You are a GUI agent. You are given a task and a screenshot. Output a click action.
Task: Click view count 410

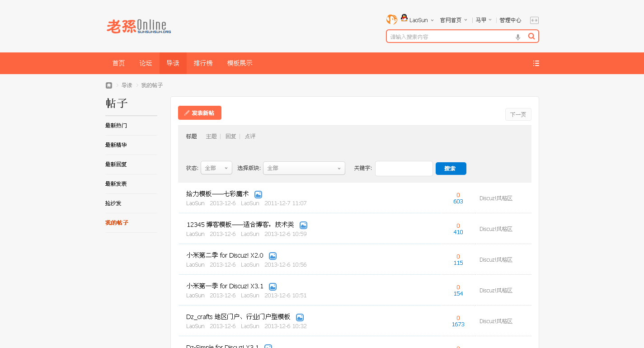pyautogui.click(x=458, y=232)
